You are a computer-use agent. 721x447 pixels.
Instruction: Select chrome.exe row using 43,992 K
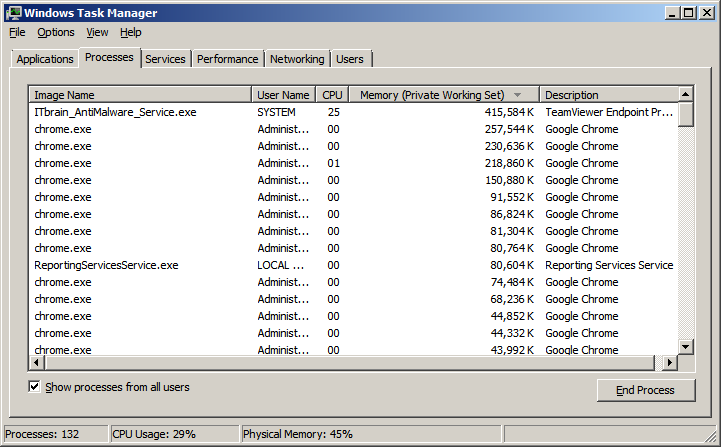click(354, 350)
